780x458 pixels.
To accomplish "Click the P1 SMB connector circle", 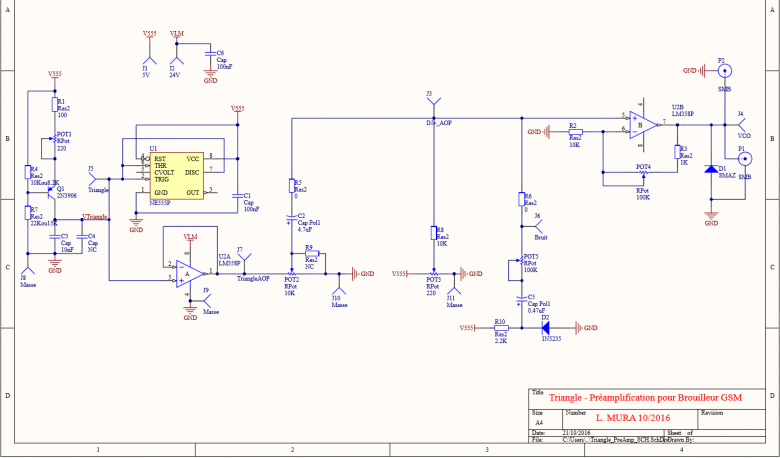I will pos(745,159).
